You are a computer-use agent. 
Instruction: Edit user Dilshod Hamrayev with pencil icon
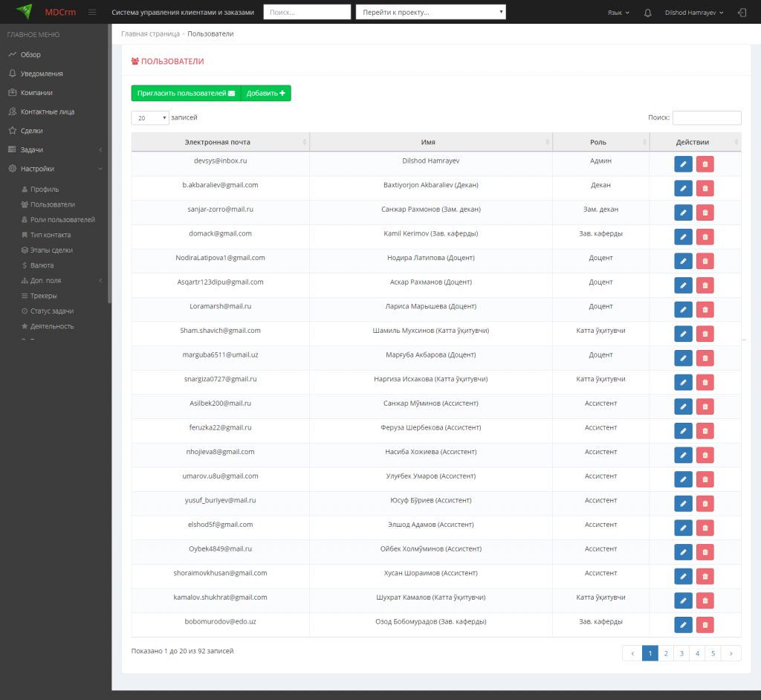[x=683, y=164]
